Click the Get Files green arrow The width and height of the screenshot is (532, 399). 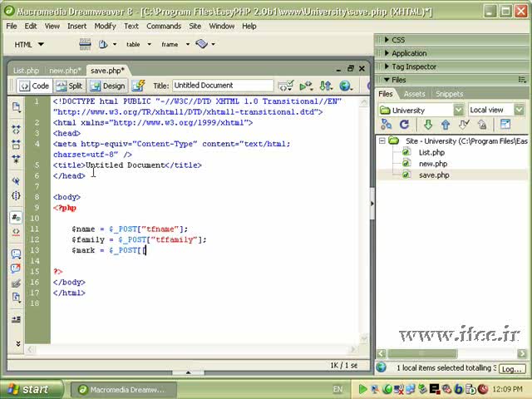428,125
